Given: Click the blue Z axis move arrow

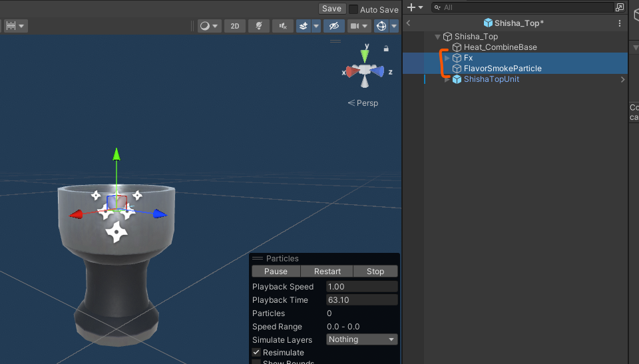Looking at the screenshot, I should (x=160, y=214).
